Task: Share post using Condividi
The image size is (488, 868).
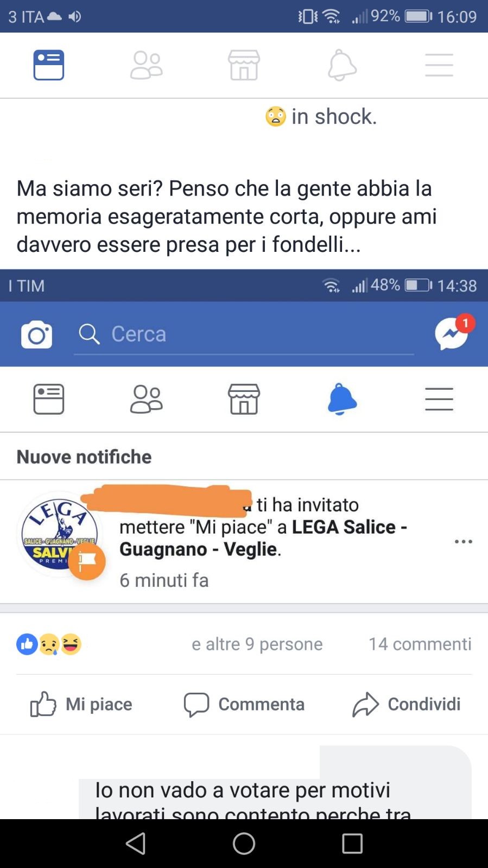Action: click(x=407, y=704)
